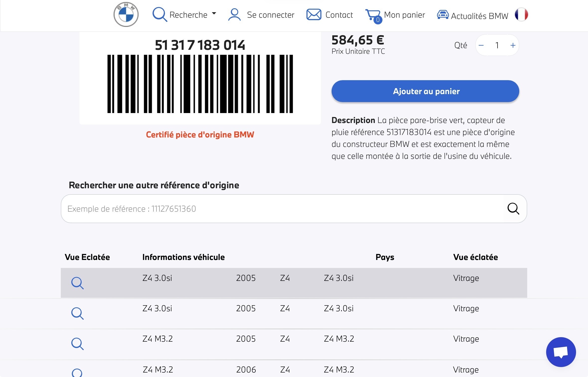Image resolution: width=588 pixels, height=377 pixels.
Task: Click the cart item count badge
Action: pos(378,20)
